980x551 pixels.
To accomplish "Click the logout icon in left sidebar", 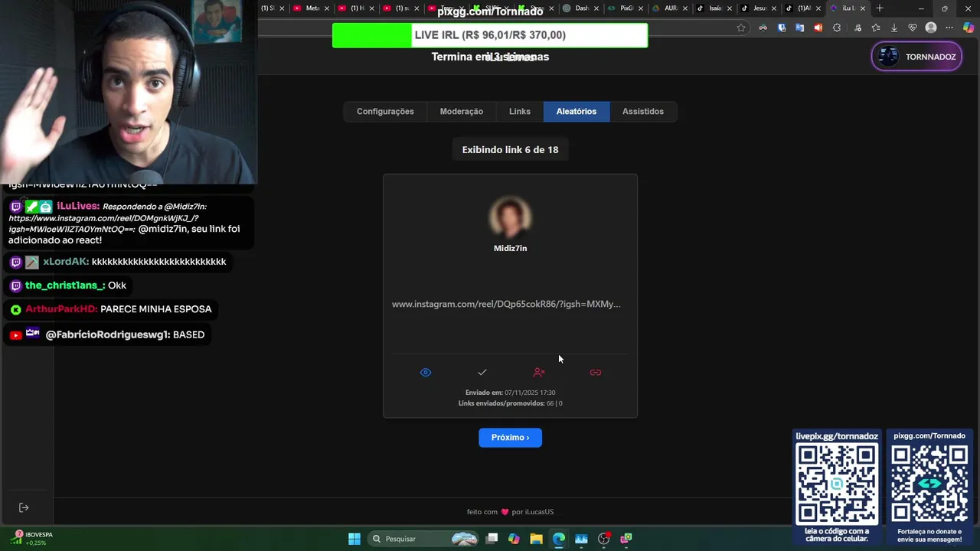I will (x=24, y=507).
